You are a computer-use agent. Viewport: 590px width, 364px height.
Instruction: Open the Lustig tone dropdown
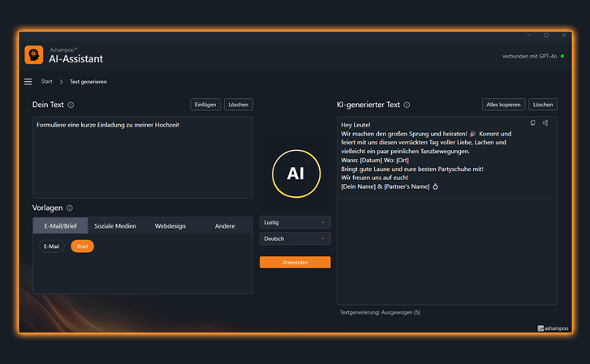coord(295,222)
